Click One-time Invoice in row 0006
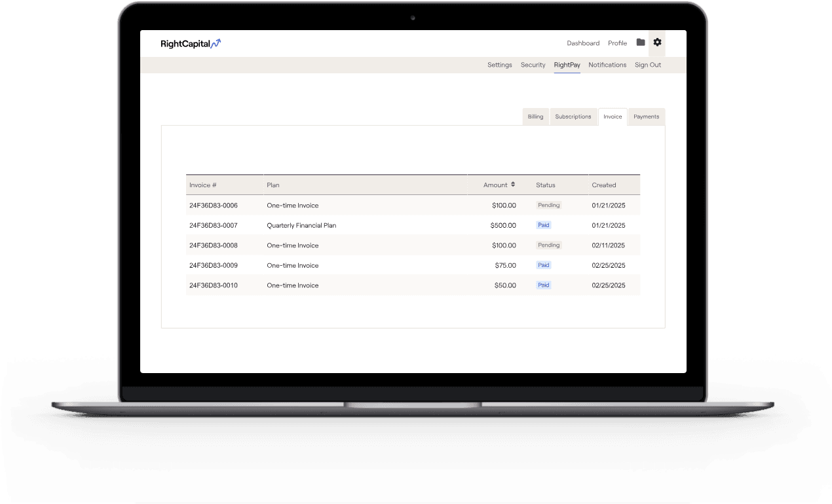Screen dimensions: 832x504 pyautogui.click(x=293, y=206)
